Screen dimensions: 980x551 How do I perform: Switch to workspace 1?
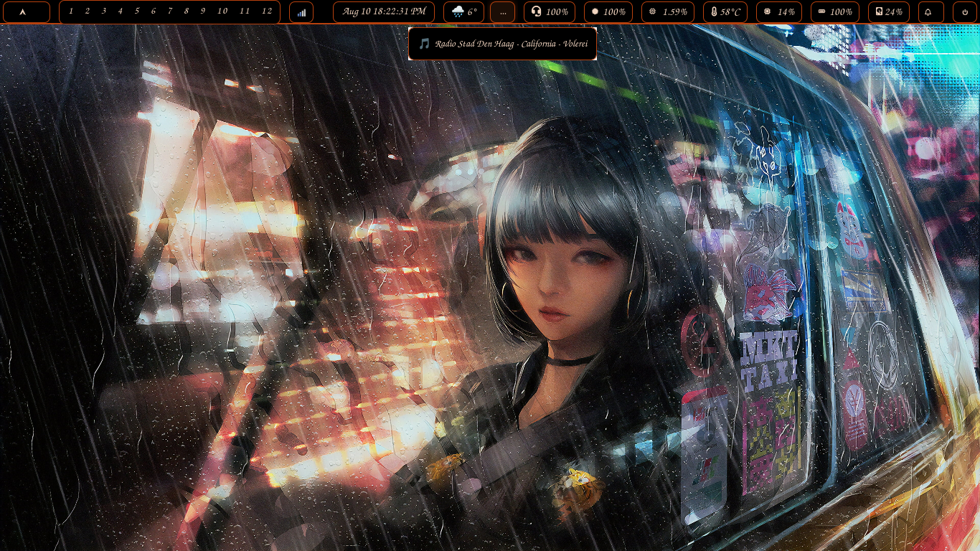(x=71, y=11)
